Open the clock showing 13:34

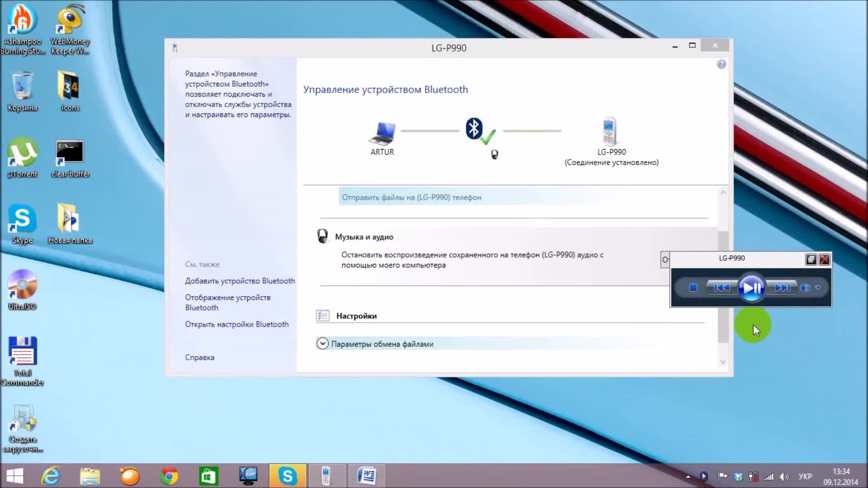click(x=841, y=477)
